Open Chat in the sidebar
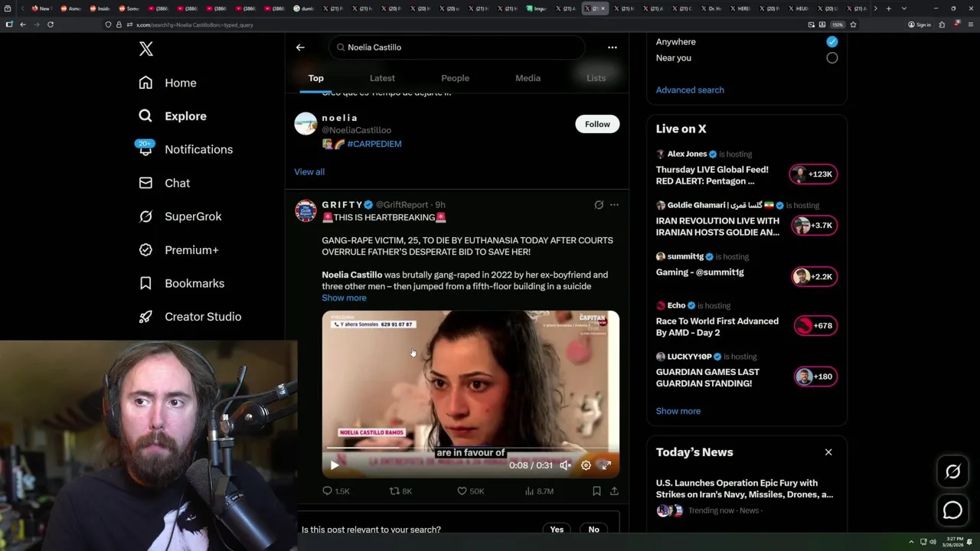980x551 pixels. pyautogui.click(x=164, y=183)
